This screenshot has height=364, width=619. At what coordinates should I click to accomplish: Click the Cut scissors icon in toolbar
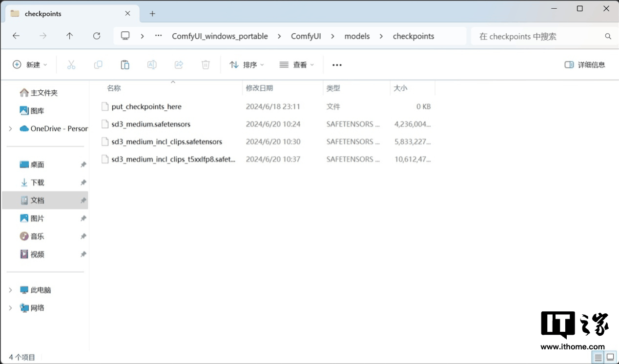point(71,64)
